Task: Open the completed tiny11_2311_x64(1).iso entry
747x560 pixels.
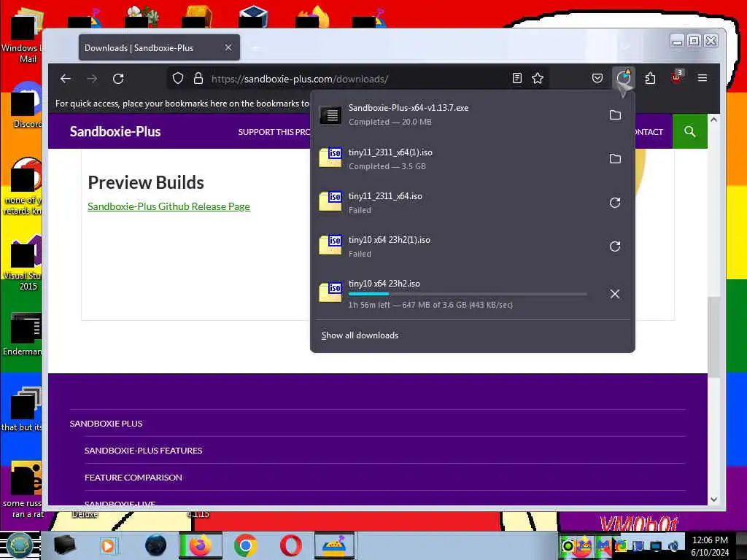Action: click(x=457, y=158)
